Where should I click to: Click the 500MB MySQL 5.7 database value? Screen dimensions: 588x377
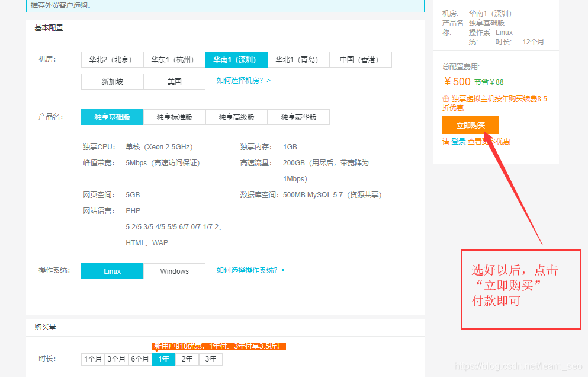coord(332,195)
